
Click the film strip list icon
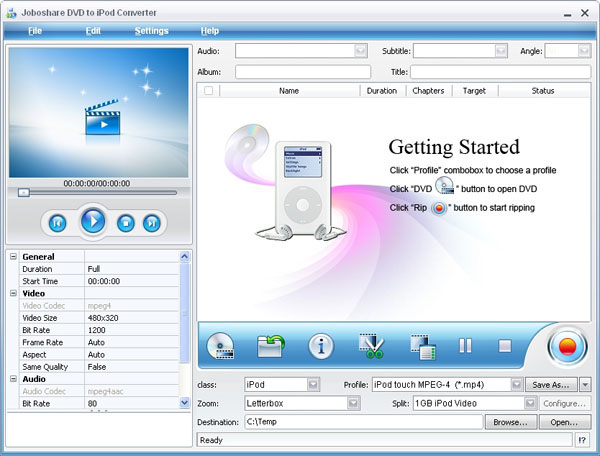(x=423, y=347)
